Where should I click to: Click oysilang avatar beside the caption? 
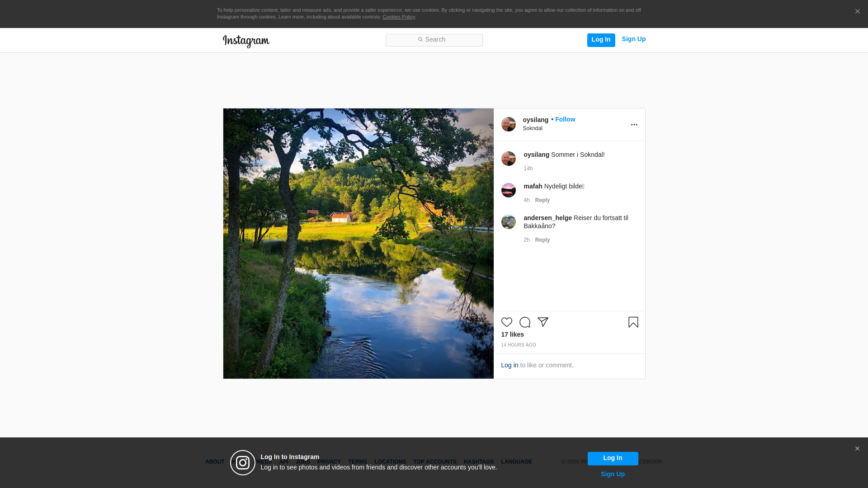tap(509, 159)
